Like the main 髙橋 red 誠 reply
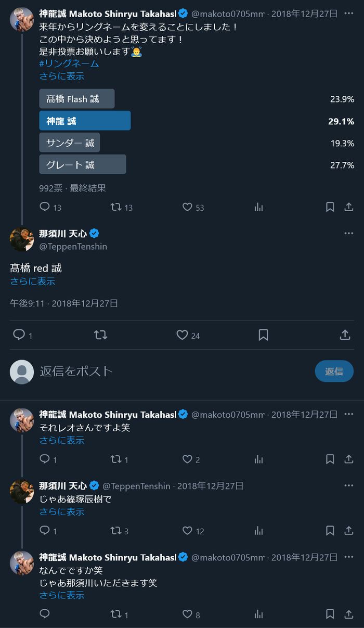Image resolution: width=364 pixels, height=628 pixels. click(182, 336)
